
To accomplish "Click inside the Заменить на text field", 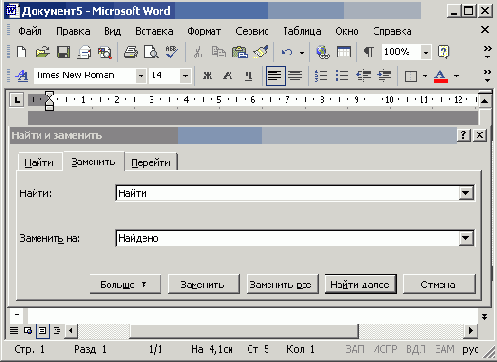I will (287, 238).
